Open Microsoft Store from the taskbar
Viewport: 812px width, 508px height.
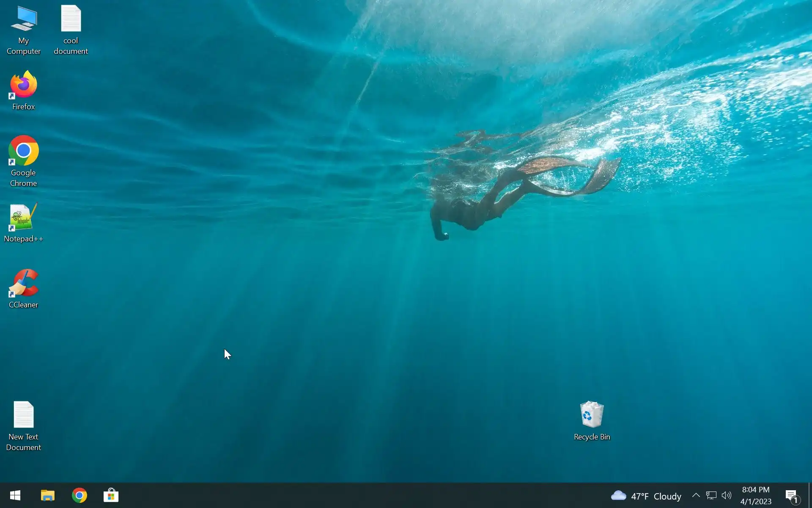pos(111,495)
